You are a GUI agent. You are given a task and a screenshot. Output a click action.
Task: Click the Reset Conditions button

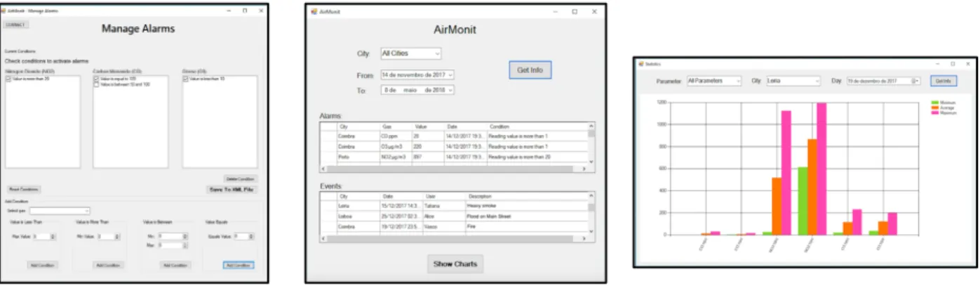(24, 189)
